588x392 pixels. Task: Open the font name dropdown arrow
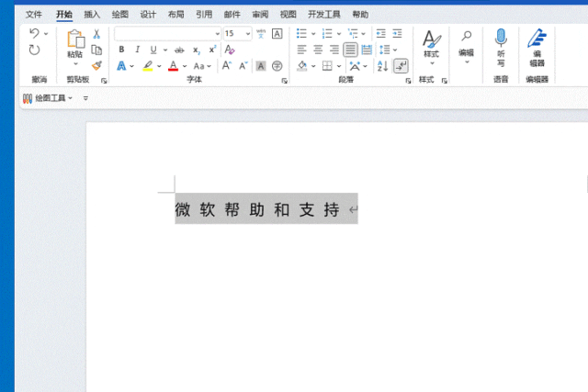(x=217, y=34)
